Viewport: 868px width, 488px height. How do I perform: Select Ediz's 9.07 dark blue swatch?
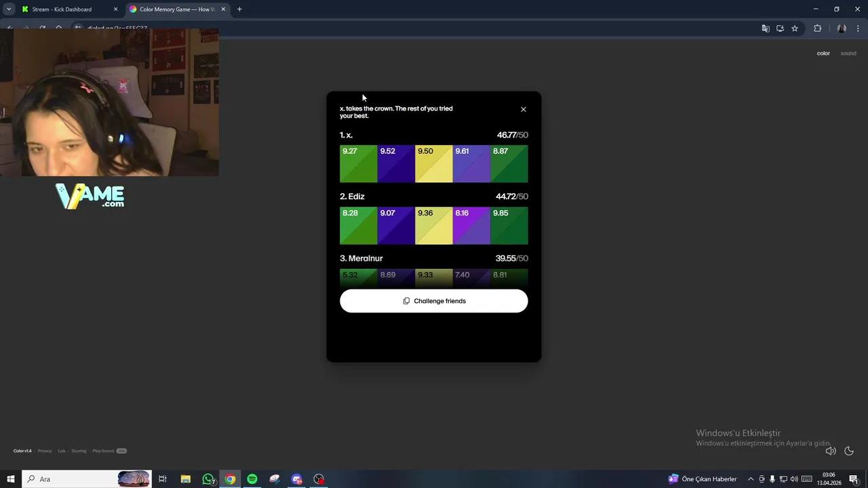[396, 226]
